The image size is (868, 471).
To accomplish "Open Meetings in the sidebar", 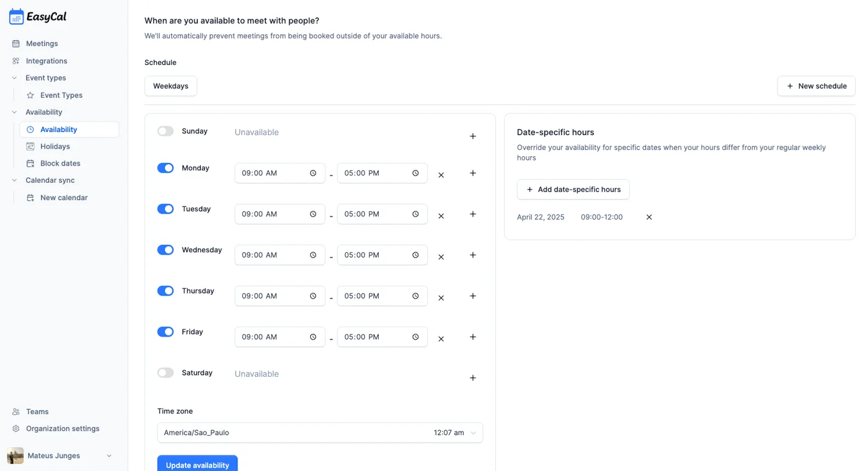I will pos(42,43).
